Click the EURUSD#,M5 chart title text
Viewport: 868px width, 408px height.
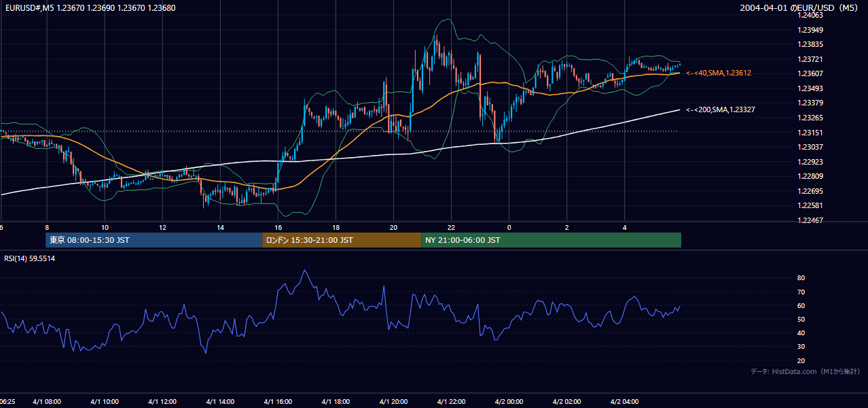90,8
